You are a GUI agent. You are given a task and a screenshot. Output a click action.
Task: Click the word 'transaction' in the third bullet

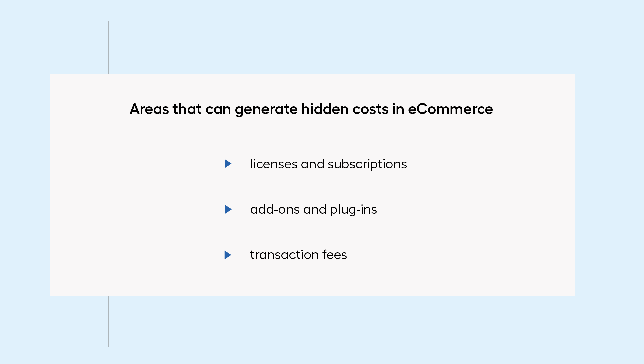284,255
